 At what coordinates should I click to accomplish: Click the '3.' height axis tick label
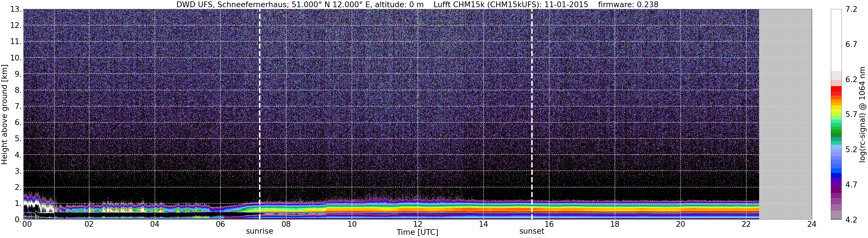point(18,171)
